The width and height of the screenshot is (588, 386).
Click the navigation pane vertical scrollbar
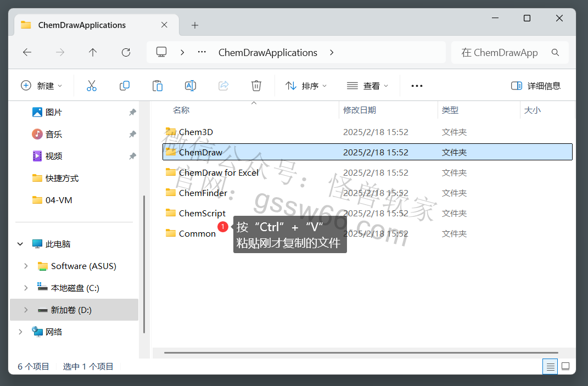click(144, 265)
